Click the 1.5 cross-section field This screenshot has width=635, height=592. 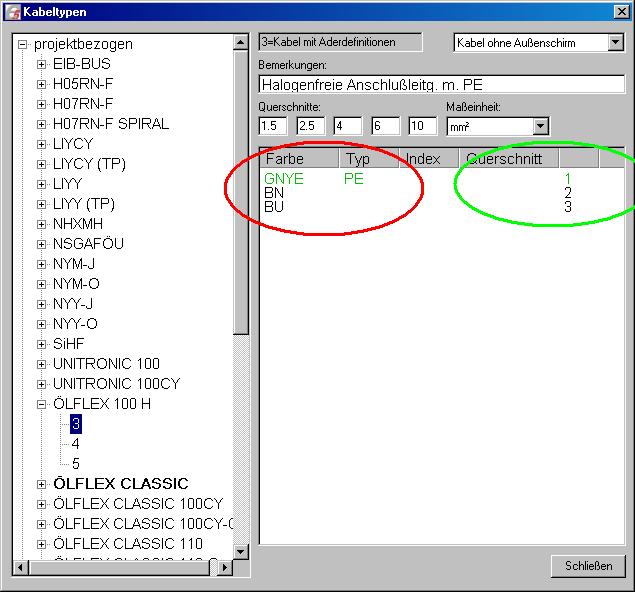[x=273, y=126]
